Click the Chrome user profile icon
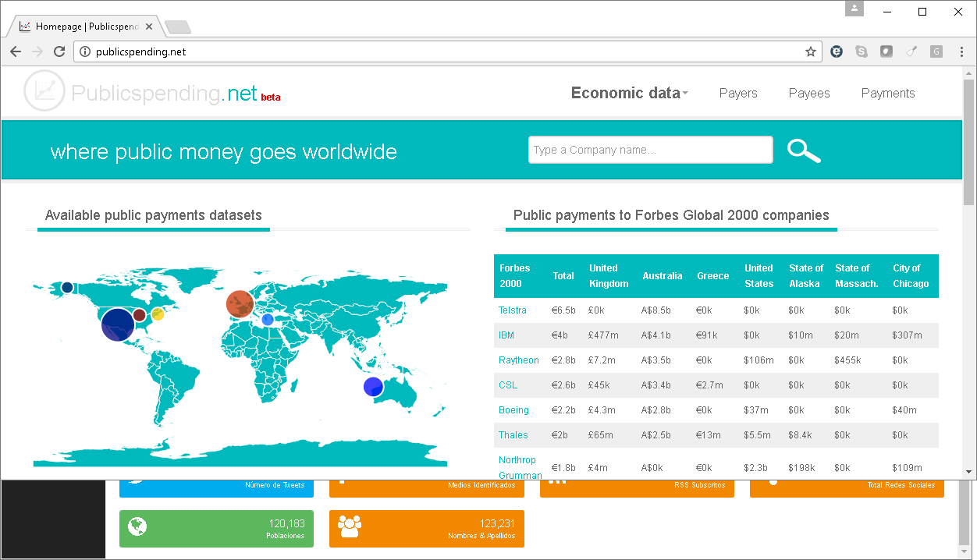 [855, 9]
